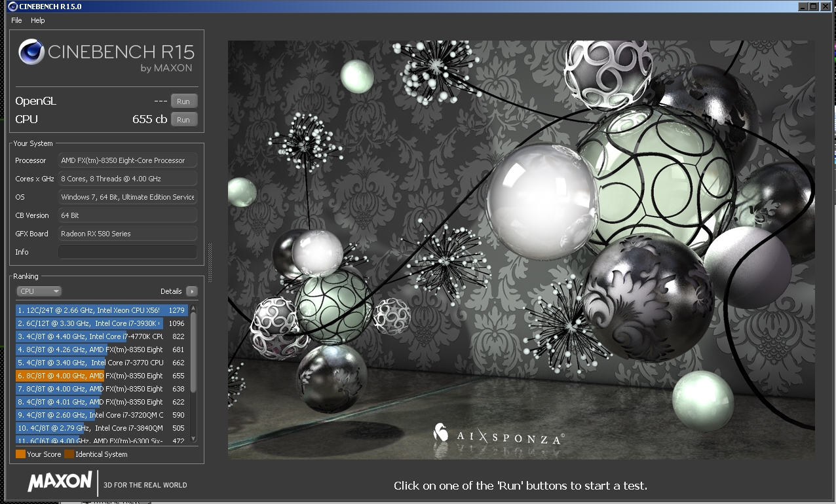Select ranking row 4C/8T @ 4.40 GHz i7-4770K
Viewport: 836px width, 504px height.
102,336
